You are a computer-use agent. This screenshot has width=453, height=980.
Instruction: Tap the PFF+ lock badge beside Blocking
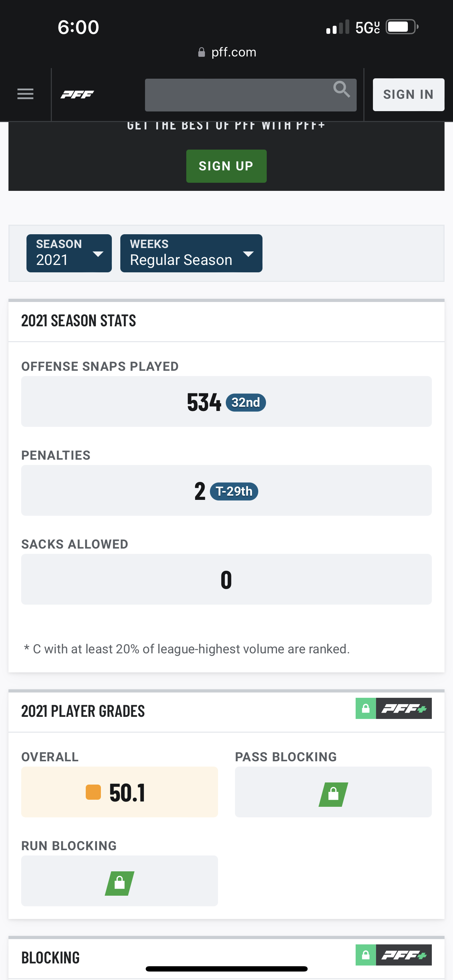[x=394, y=955]
